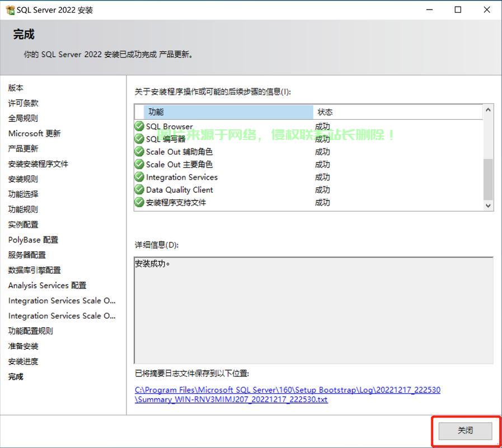Open the summary log file link
Screen dimensions: 502x448
click(x=288, y=394)
